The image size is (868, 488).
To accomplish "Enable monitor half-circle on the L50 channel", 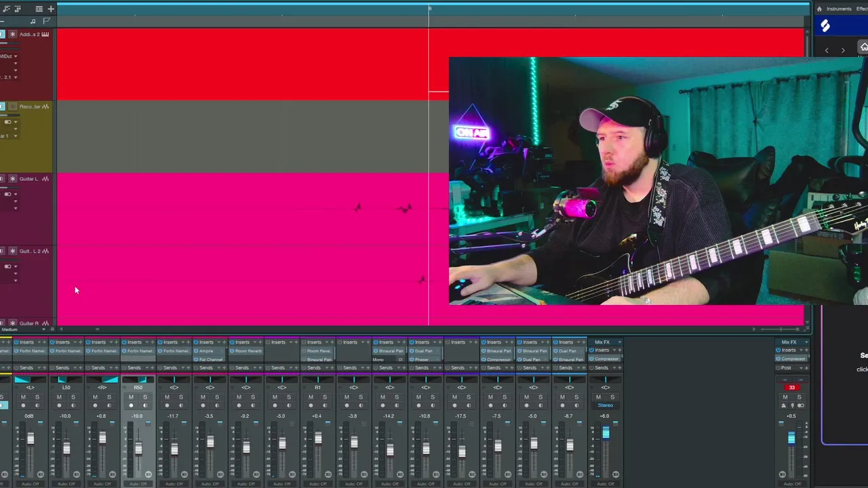I will click(x=73, y=405).
